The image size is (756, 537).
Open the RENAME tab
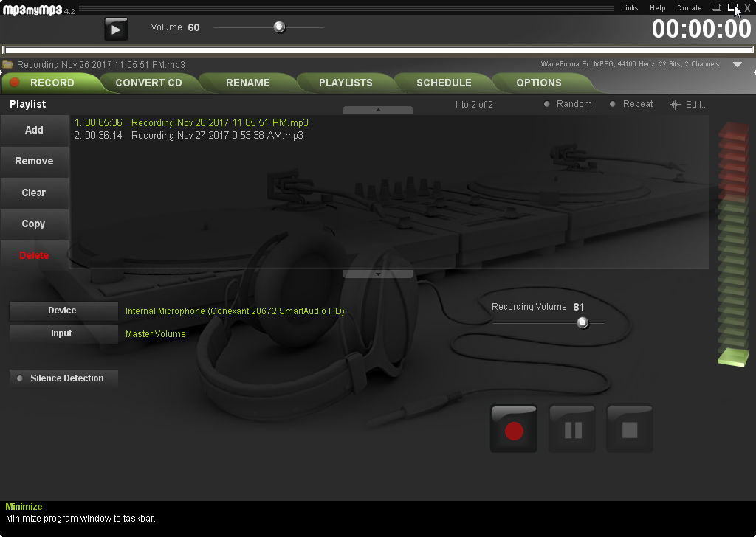click(248, 83)
